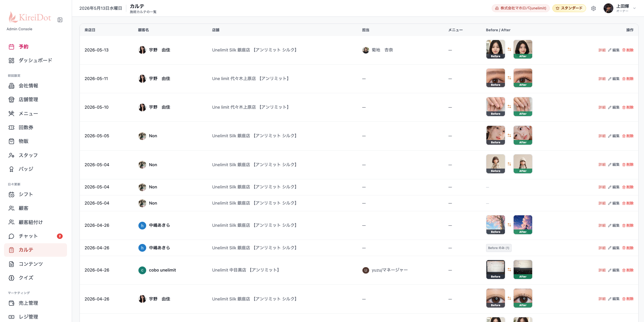
Task: Open Before thumbnail of the 2026-05-13 record
Action: [x=495, y=49]
